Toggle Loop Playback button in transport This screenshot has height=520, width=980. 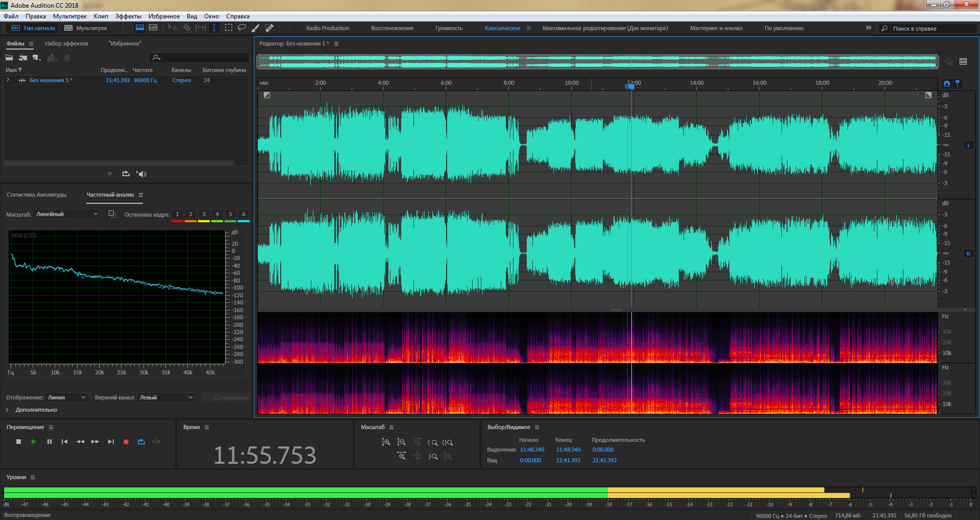(x=141, y=442)
